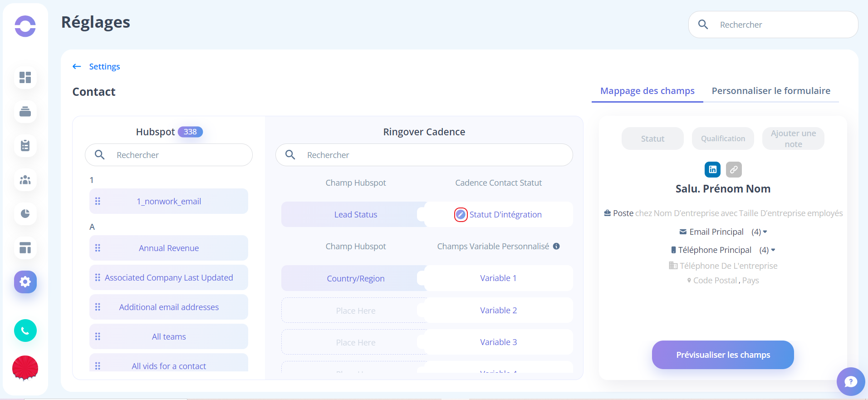Click the green phone dialer button
The height and width of the screenshot is (400, 868).
point(25,331)
